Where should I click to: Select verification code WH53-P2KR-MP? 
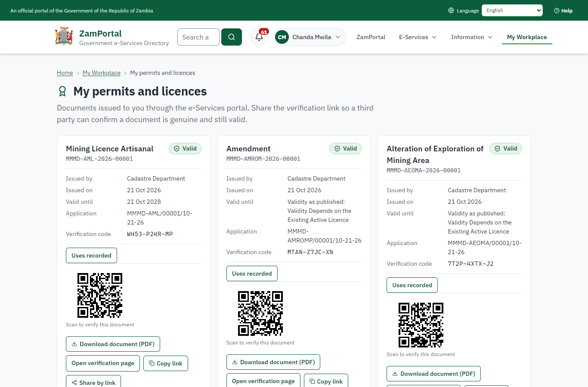pos(150,234)
